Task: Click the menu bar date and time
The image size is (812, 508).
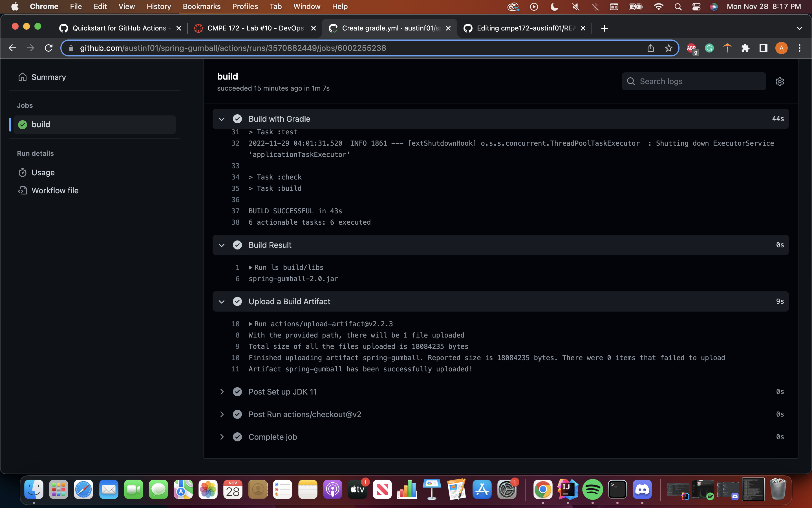Action: (x=764, y=6)
